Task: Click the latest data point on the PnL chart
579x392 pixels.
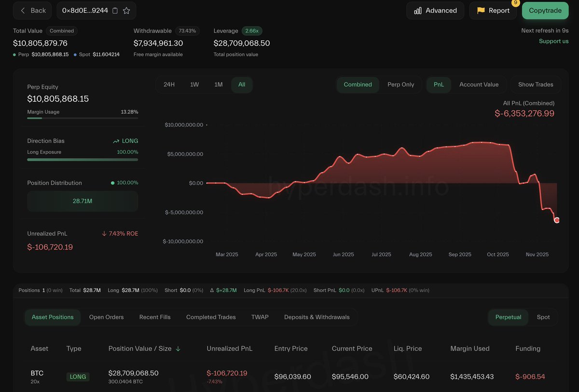Action: click(x=557, y=220)
